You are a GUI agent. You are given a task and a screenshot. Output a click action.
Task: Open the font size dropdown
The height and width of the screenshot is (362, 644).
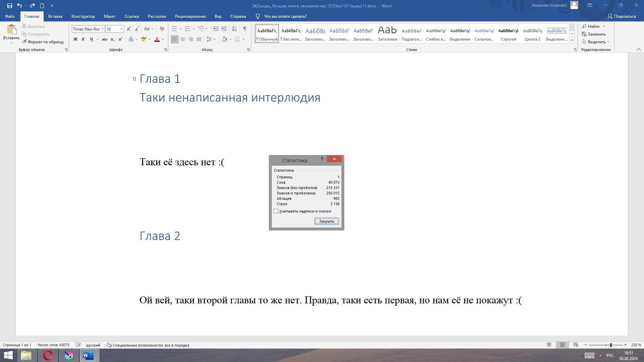pos(122,29)
